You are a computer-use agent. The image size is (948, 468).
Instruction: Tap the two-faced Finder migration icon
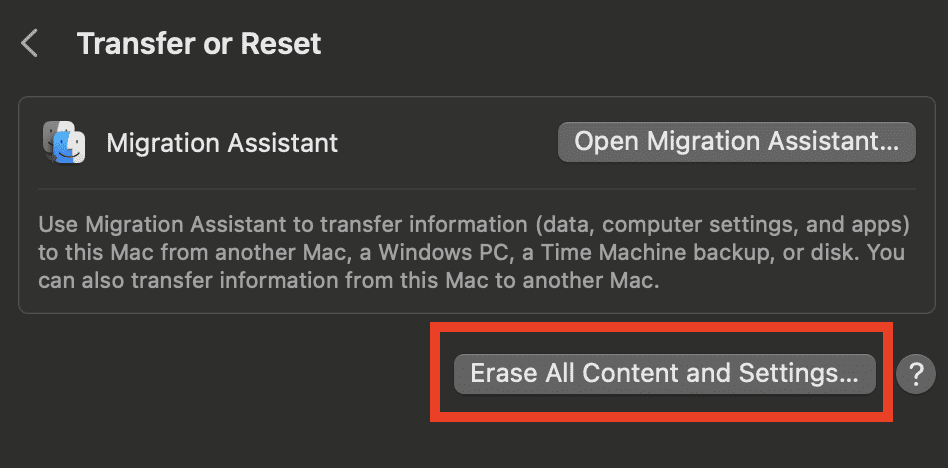pos(64,143)
